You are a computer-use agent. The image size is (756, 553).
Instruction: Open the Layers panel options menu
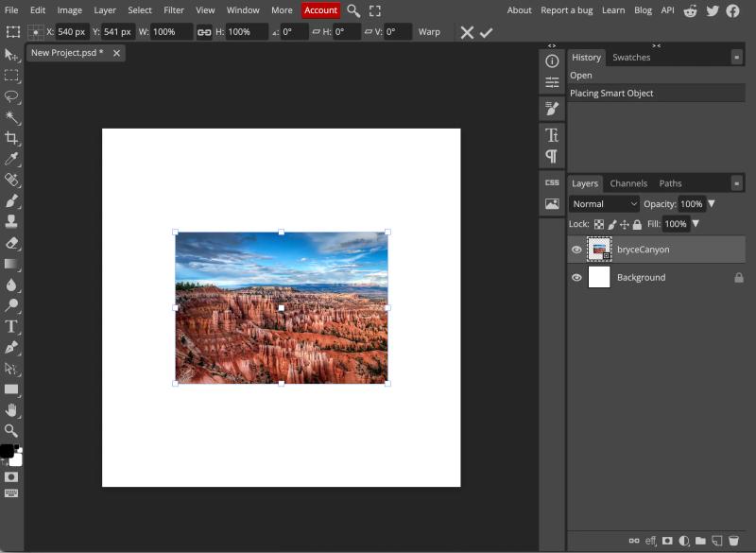[x=736, y=183]
